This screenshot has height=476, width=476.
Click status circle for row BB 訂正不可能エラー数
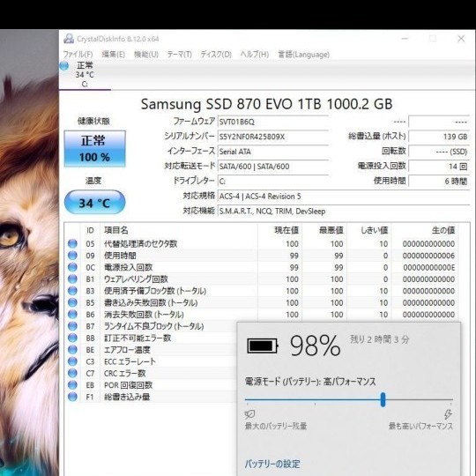pos(72,338)
